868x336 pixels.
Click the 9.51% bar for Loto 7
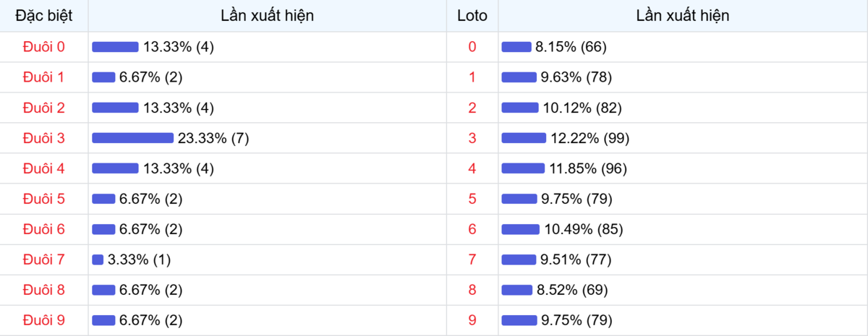[519, 259]
